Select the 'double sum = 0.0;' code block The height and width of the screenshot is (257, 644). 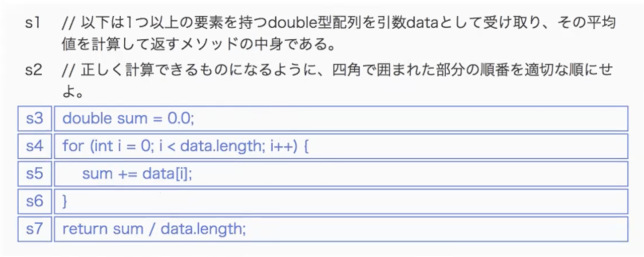(x=341, y=118)
